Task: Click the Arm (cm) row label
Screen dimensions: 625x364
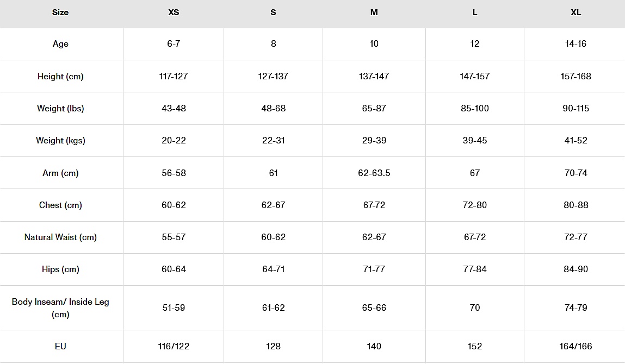Action: pos(60,173)
